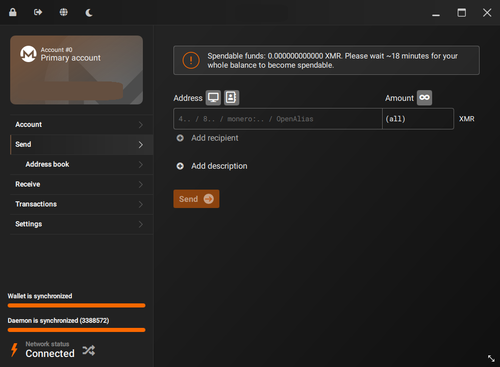Click the chevron next to Address book
This screenshot has height=367, width=500.
[141, 164]
